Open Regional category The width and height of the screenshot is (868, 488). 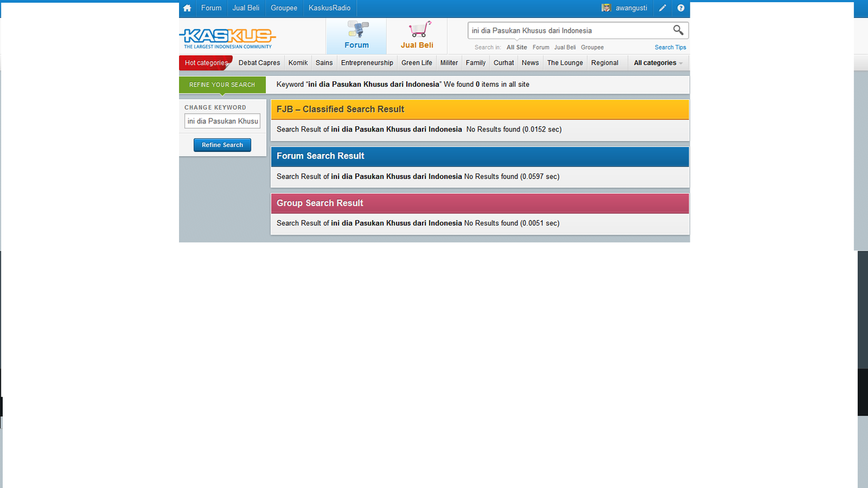tap(604, 63)
